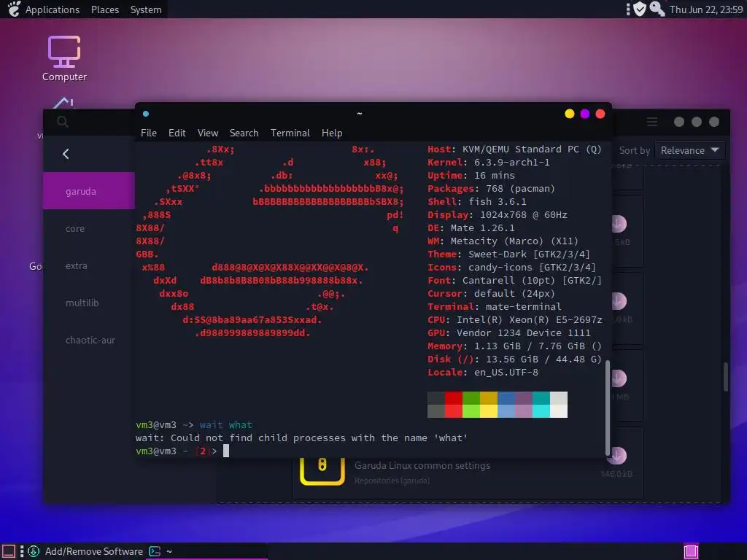
Task: Click the Repositories (garuda) label
Action: tap(392, 481)
